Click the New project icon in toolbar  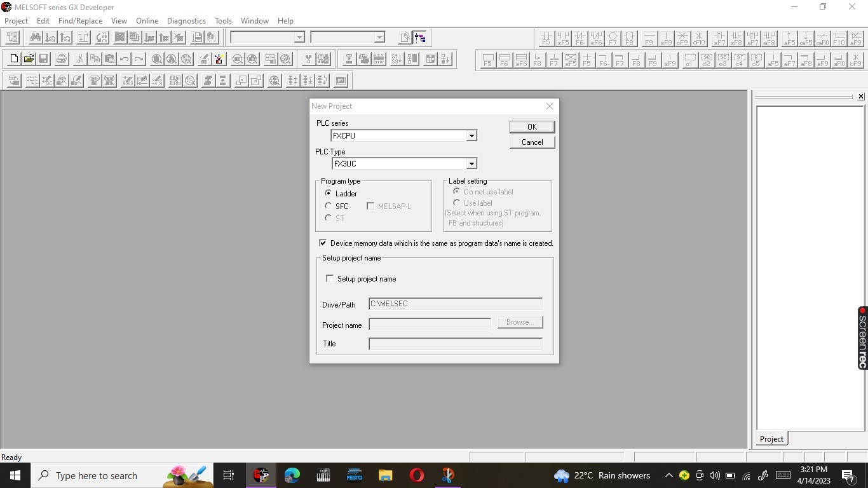pos(14,59)
